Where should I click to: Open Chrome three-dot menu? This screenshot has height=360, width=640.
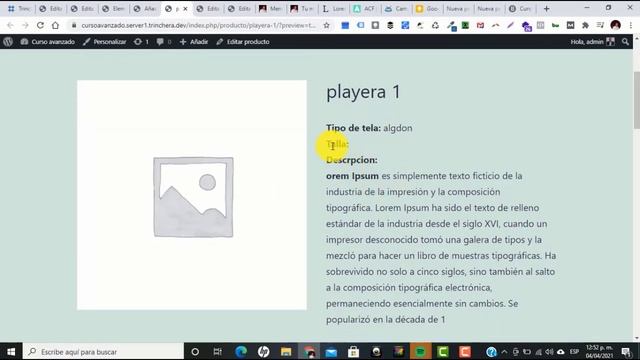[631, 25]
